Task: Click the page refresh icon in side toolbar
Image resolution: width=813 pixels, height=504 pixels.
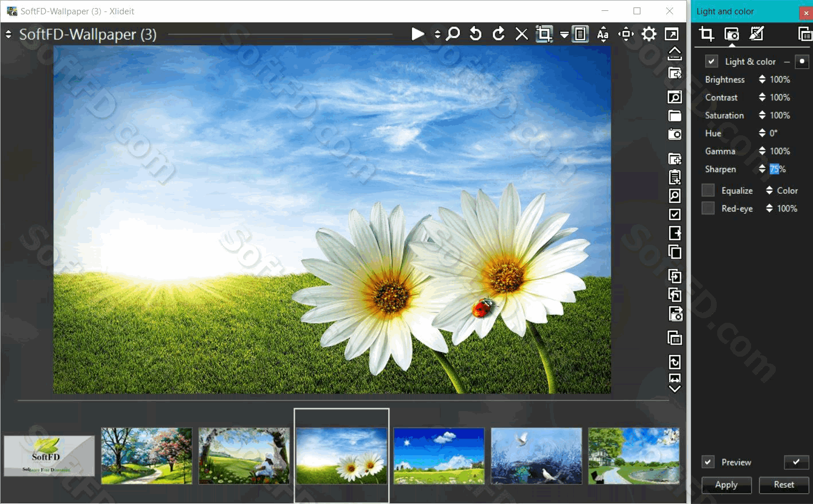Action: click(x=675, y=362)
